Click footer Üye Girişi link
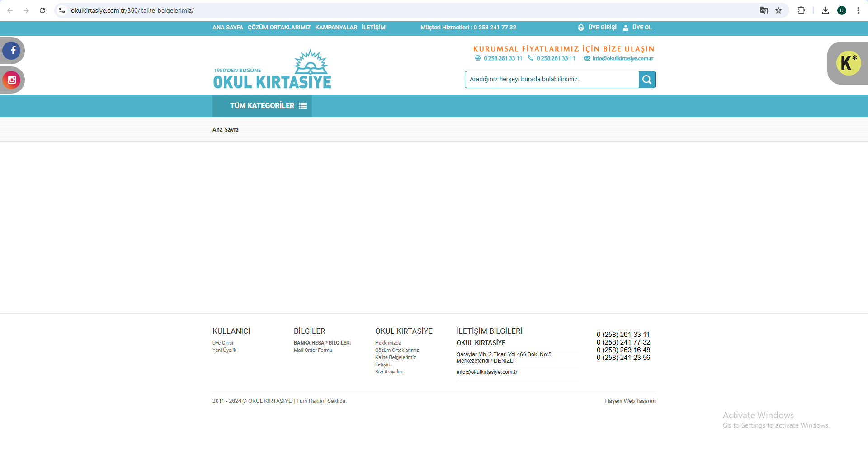Viewport: 868px width, 449px height. pos(223,343)
